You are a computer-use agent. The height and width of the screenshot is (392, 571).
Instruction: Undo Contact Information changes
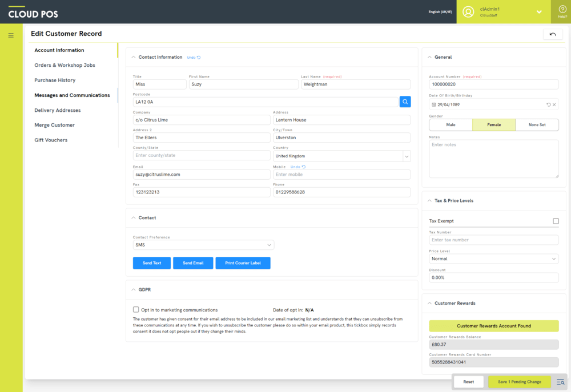click(x=194, y=58)
